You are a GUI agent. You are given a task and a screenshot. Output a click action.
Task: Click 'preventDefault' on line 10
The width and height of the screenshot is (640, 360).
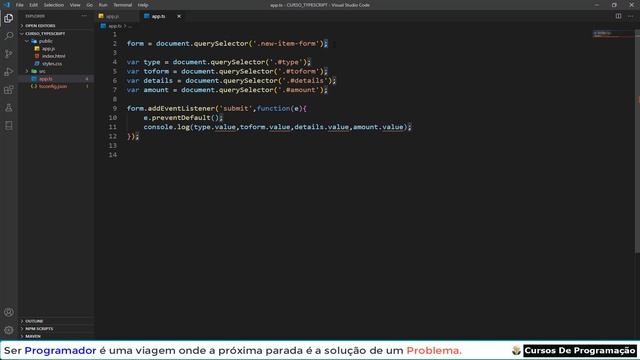pyautogui.click(x=181, y=118)
